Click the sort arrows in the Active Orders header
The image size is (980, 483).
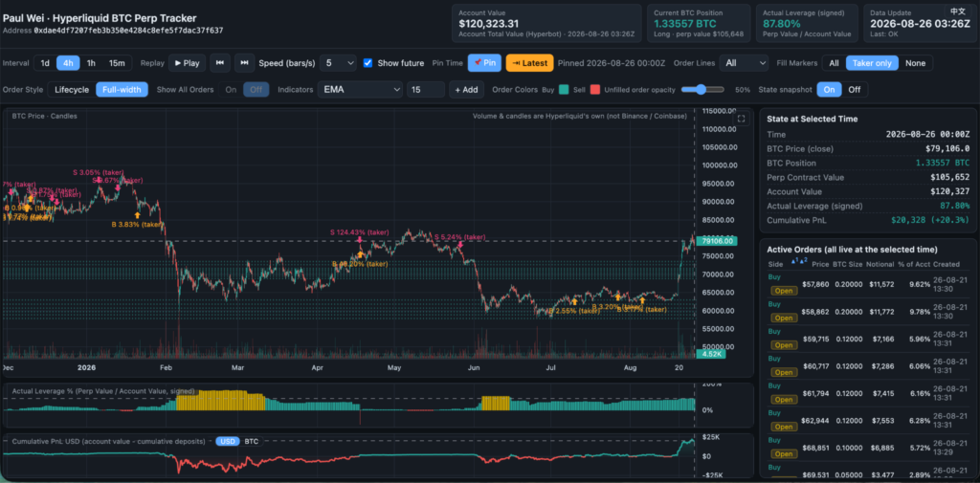(799, 260)
